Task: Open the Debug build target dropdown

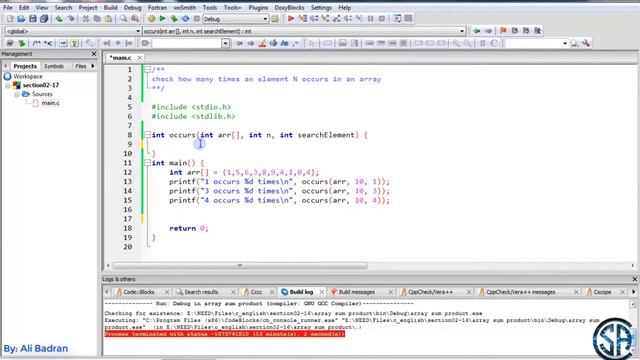Action: click(265, 19)
